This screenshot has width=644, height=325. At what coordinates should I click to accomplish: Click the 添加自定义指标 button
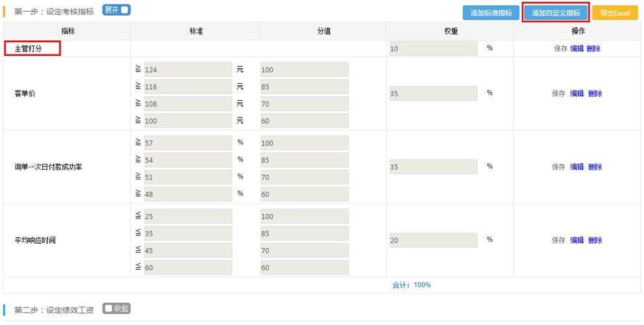tap(556, 13)
